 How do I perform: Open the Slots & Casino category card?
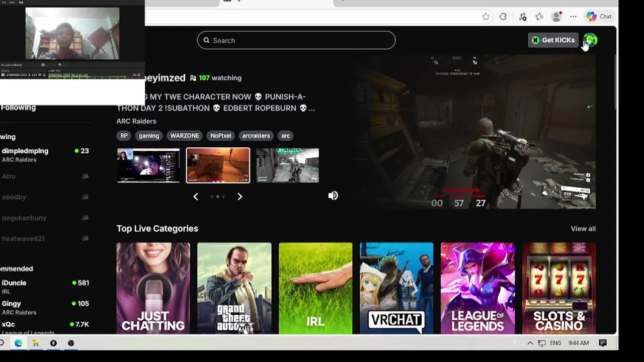point(559,288)
